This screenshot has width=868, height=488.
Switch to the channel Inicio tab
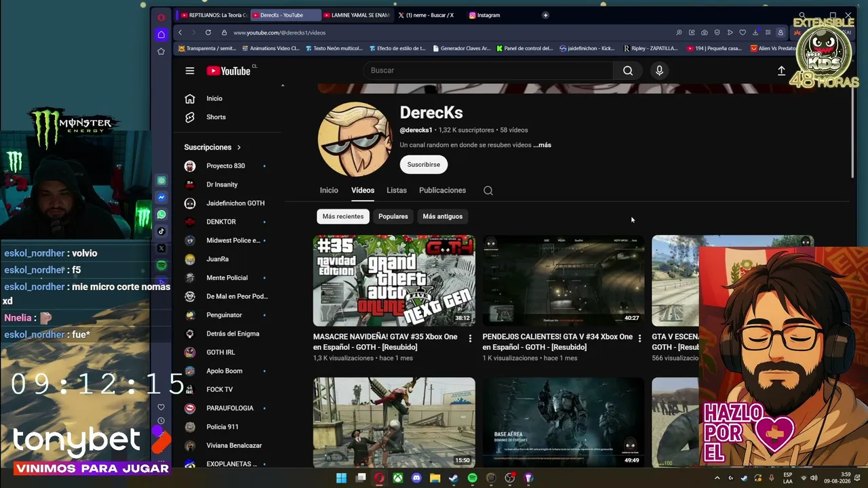[329, 190]
